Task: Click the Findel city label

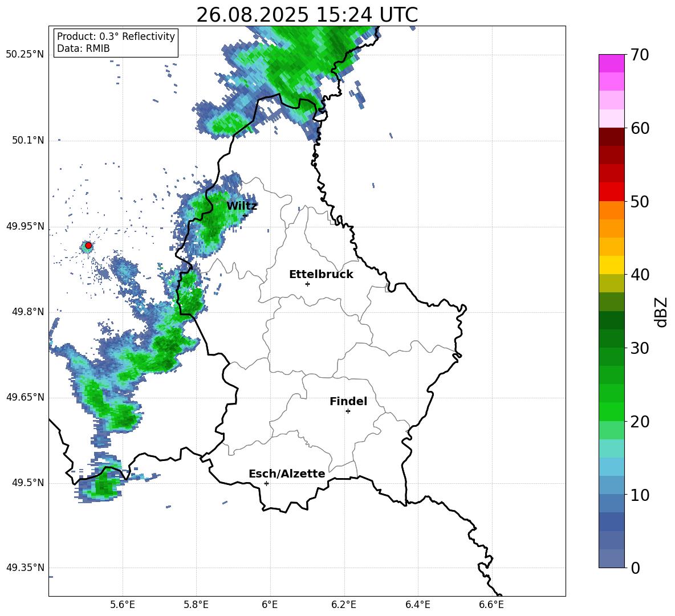Action: (x=348, y=401)
